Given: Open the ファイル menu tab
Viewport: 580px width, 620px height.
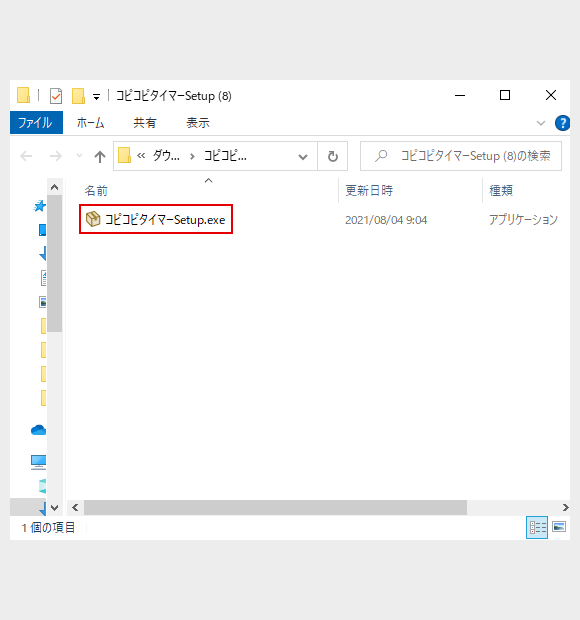Looking at the screenshot, I should (x=36, y=123).
